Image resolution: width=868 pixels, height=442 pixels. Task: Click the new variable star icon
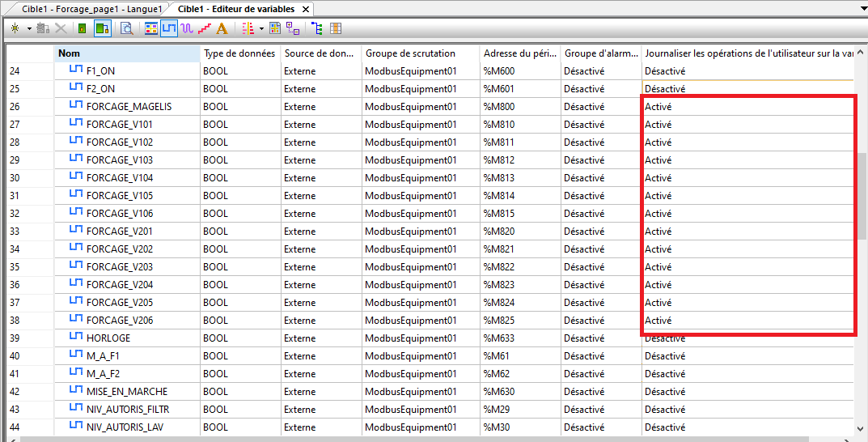point(15,28)
